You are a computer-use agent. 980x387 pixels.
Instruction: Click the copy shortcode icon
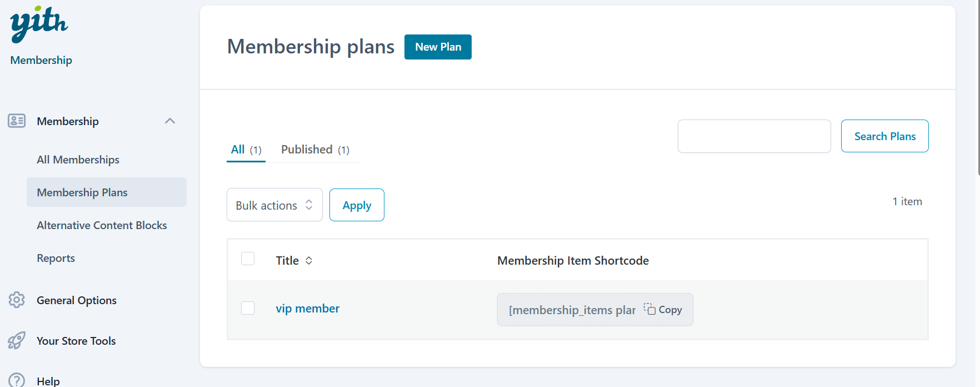649,309
